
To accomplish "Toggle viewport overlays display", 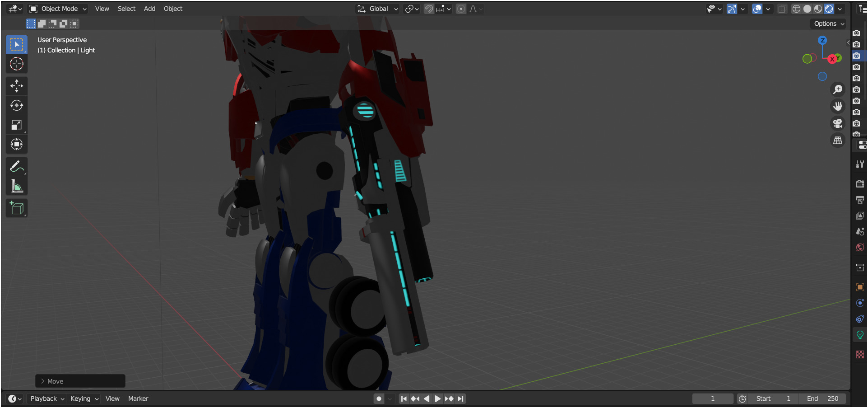I will 757,9.
